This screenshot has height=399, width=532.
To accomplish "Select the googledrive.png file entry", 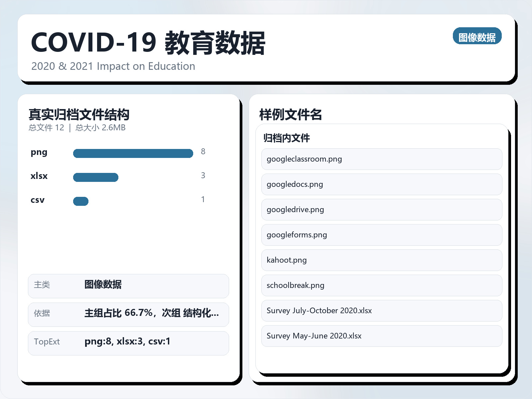I will tap(381, 209).
